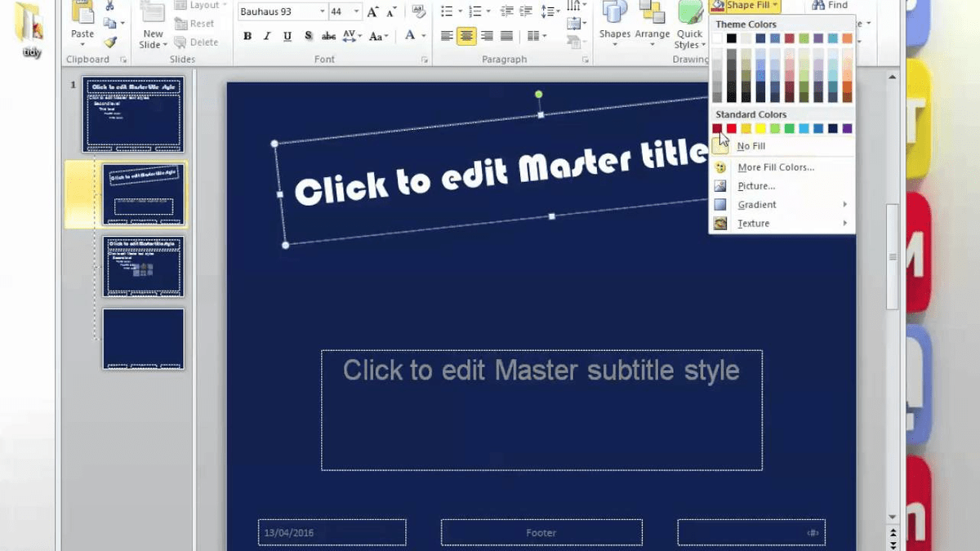Viewport: 980px width, 551px height.
Task: Choose No Fill from the menu
Action: coord(751,146)
